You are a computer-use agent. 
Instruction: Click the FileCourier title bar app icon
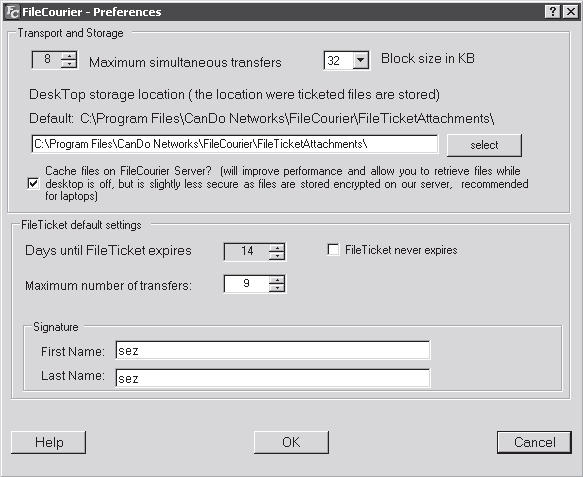13,12
